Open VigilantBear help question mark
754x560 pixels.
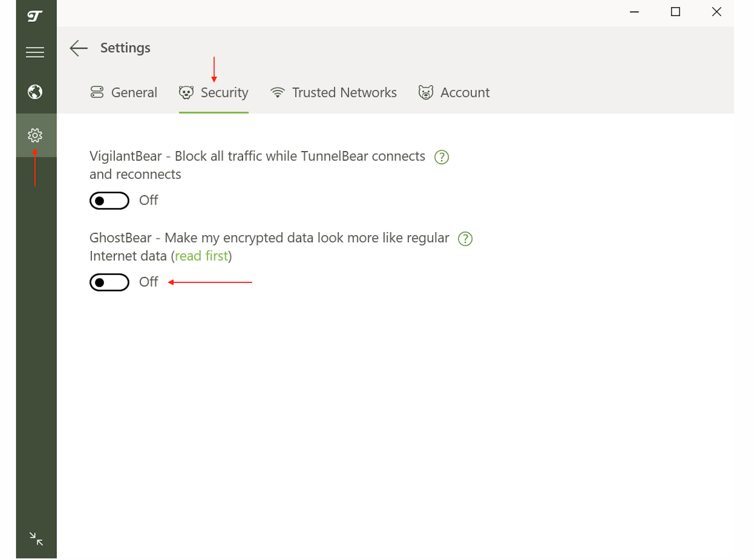442,157
